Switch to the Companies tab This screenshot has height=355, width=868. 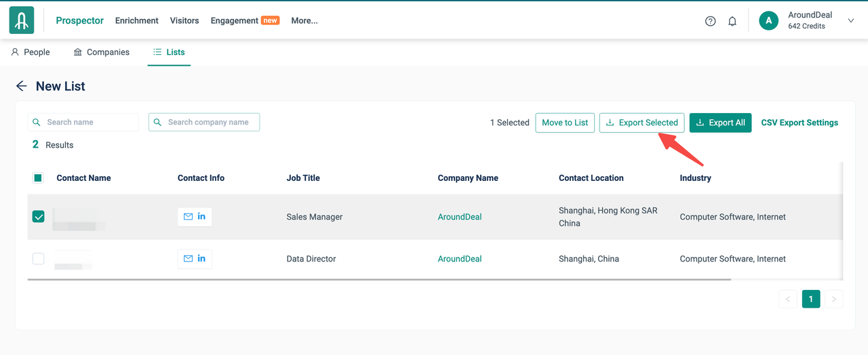pyautogui.click(x=102, y=52)
